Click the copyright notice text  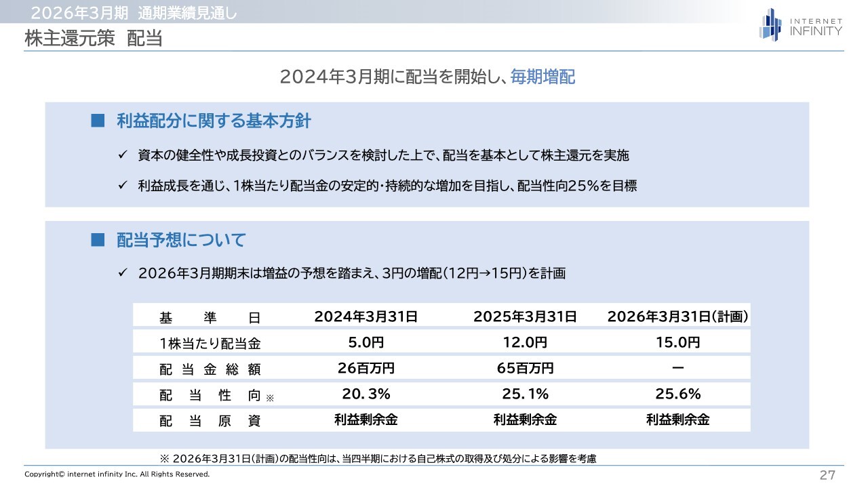pyautogui.click(x=117, y=474)
